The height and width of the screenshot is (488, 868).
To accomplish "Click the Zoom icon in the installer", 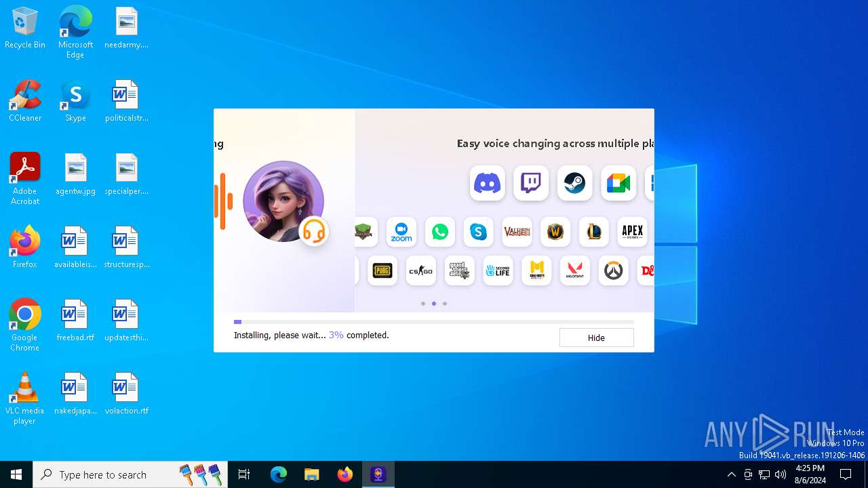I will tap(401, 232).
